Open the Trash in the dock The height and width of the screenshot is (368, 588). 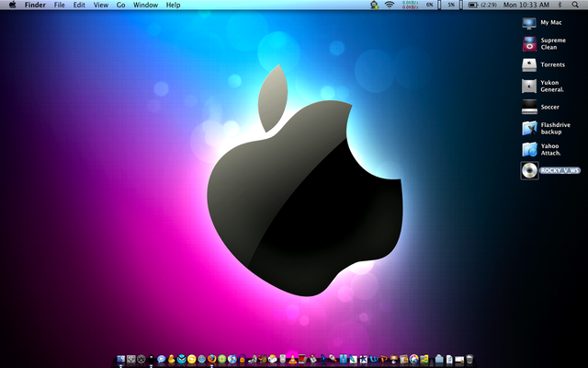click(x=469, y=360)
